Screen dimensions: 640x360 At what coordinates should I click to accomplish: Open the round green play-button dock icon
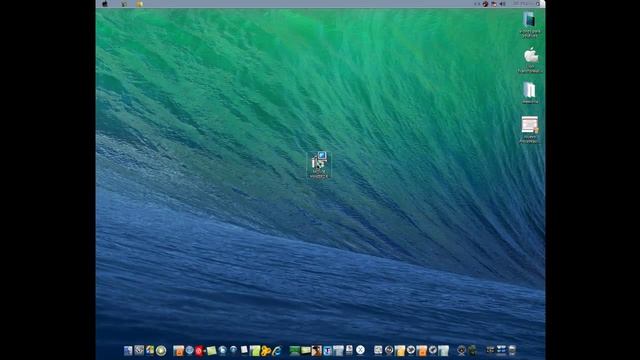(x=161, y=350)
